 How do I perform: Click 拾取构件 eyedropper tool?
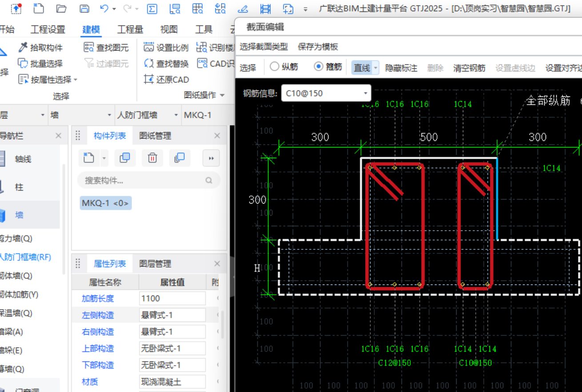40,48
